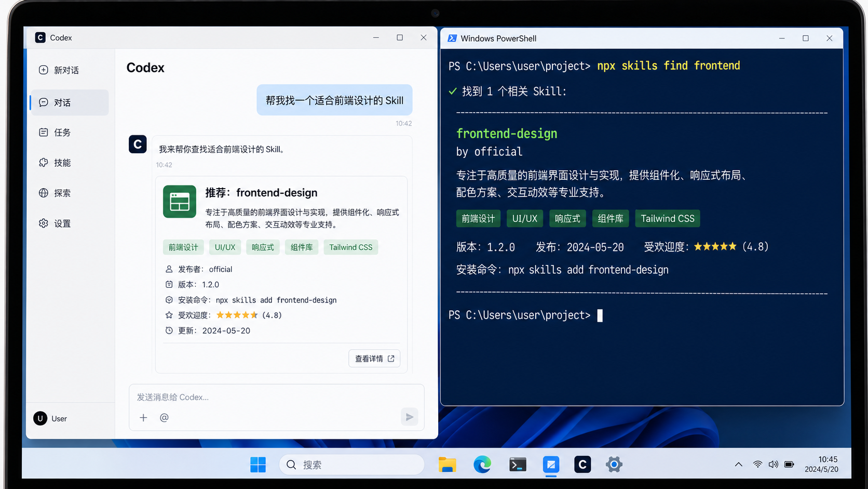This screenshot has height=489, width=868.
Task: Click 查看详情 button on skill card
Action: [374, 359]
